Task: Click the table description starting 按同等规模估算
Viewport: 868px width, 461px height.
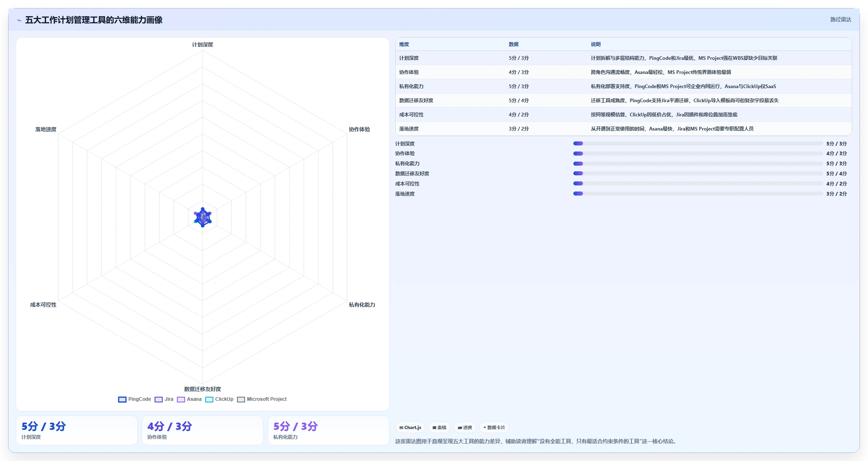Action: tap(664, 115)
